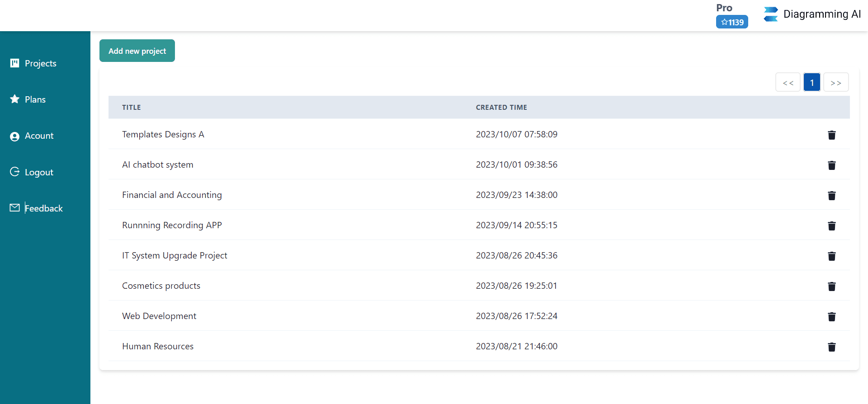The height and width of the screenshot is (404, 868).
Task: Delete the Cosmetics products project
Action: click(831, 287)
